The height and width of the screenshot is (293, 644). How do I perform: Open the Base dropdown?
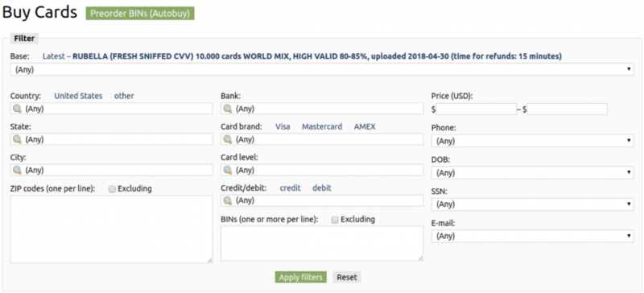(x=322, y=70)
